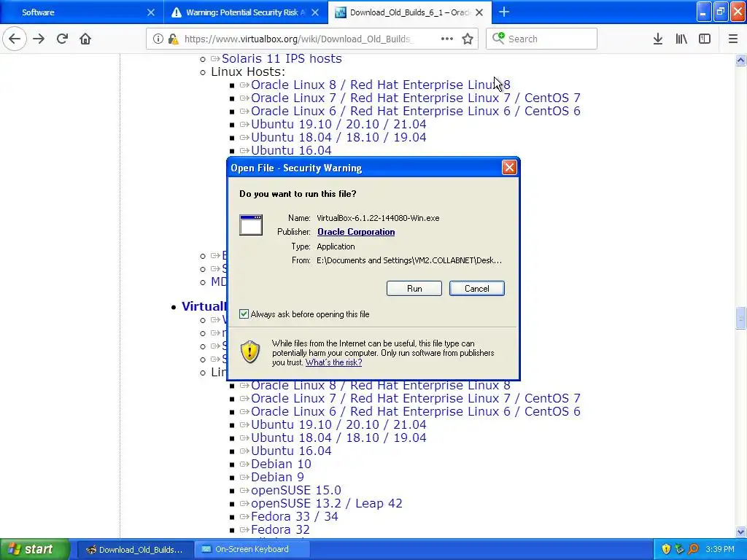Open the lower Oracle Linux 7 / CentOS 7 link
Image resolution: width=747 pixels, height=560 pixels.
(x=415, y=398)
